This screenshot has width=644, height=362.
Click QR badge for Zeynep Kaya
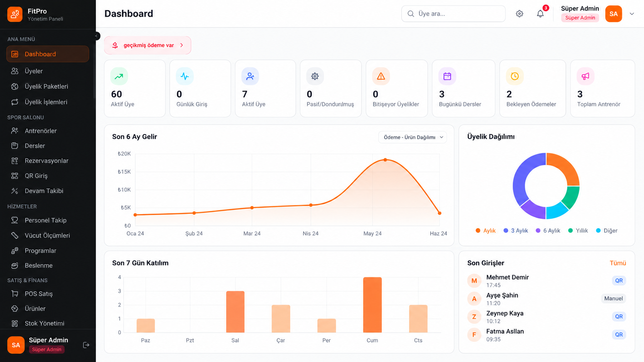coord(619,317)
